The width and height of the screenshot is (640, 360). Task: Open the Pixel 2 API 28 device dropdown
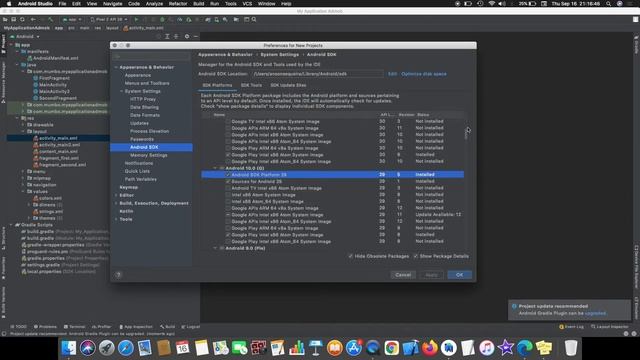pyautogui.click(x=109, y=19)
